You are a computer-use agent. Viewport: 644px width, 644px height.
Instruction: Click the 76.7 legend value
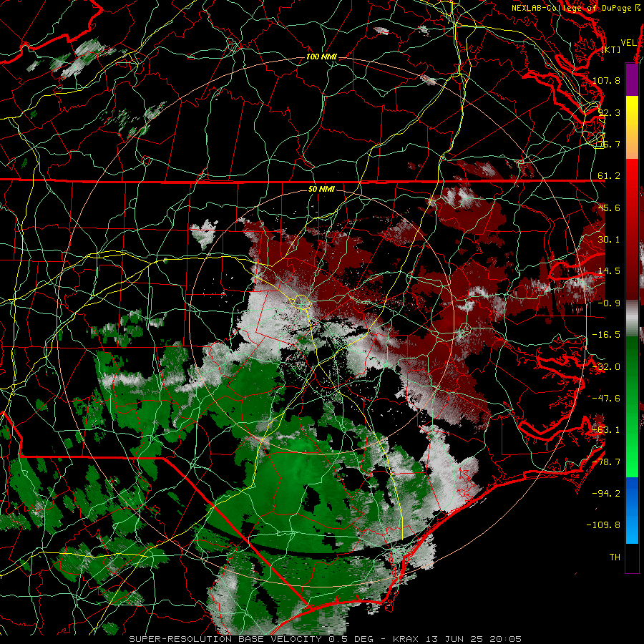click(x=609, y=144)
